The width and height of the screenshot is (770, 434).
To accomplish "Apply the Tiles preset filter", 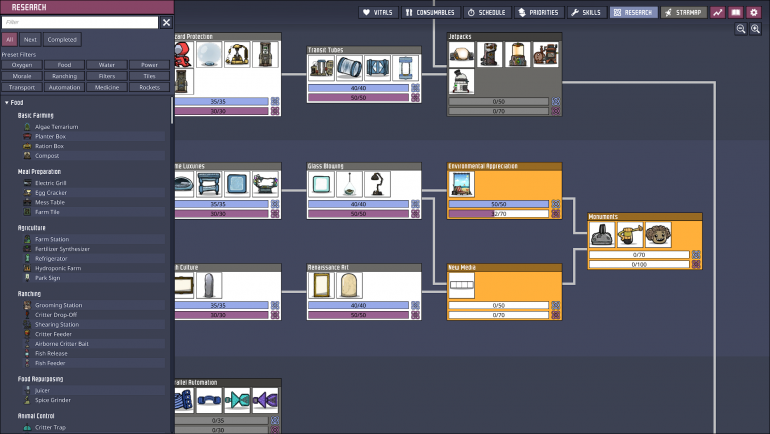I will [x=149, y=76].
